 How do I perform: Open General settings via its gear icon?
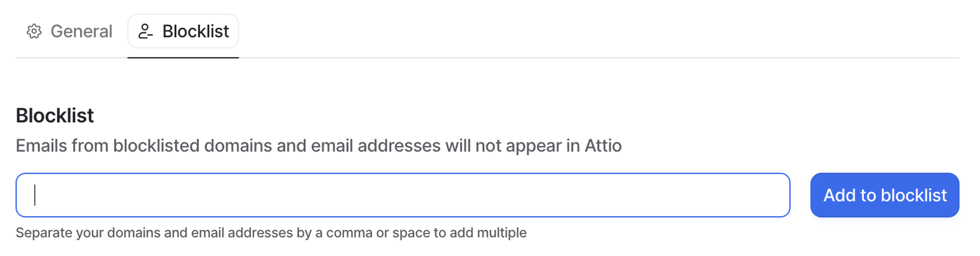pos(34,31)
